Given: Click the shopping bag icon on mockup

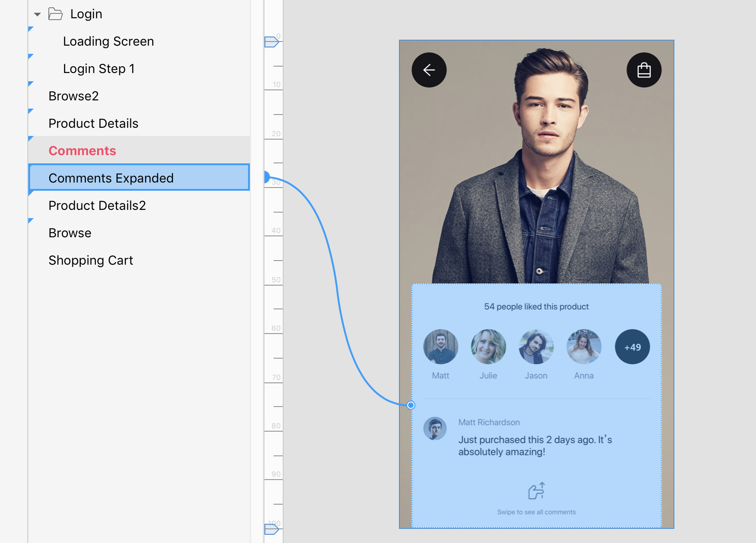Looking at the screenshot, I should tap(644, 70).
